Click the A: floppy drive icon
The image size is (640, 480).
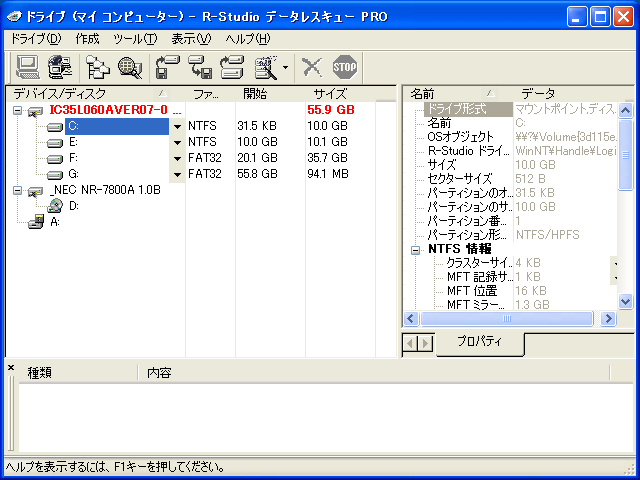[36, 222]
